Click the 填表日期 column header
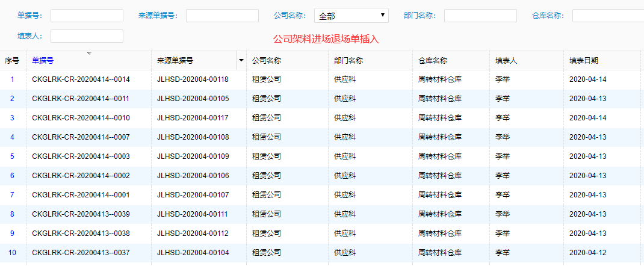 584,61
